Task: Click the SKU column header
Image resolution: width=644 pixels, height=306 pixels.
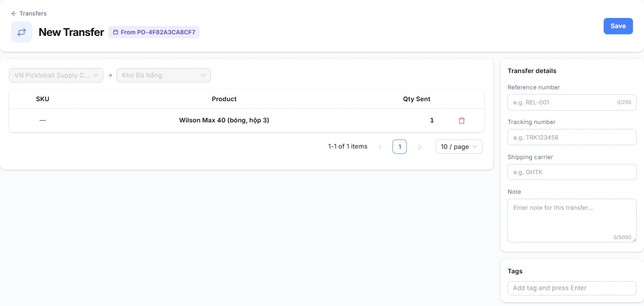Action: click(x=42, y=99)
